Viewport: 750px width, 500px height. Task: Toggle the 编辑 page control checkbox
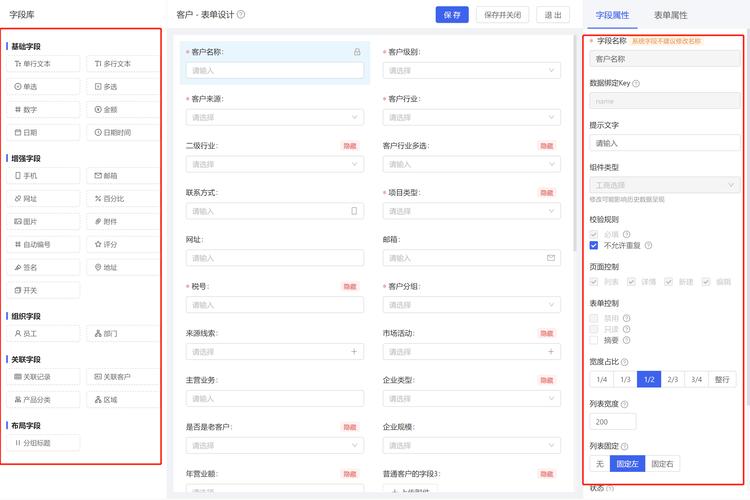[706, 282]
